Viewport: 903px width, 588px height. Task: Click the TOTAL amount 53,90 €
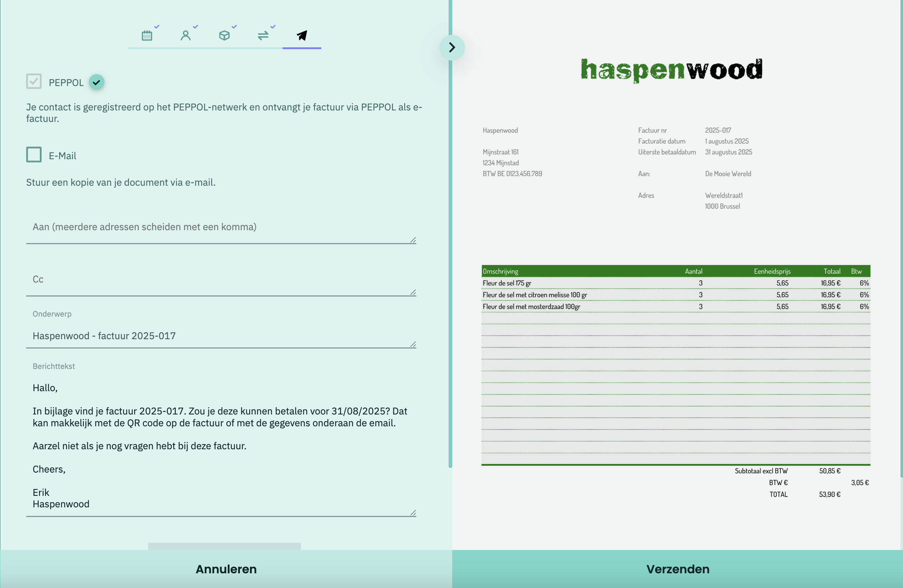[x=829, y=494]
